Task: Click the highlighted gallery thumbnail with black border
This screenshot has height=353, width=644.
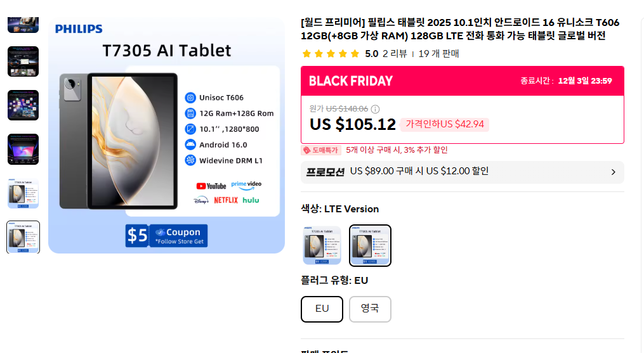Action: pyautogui.click(x=23, y=237)
